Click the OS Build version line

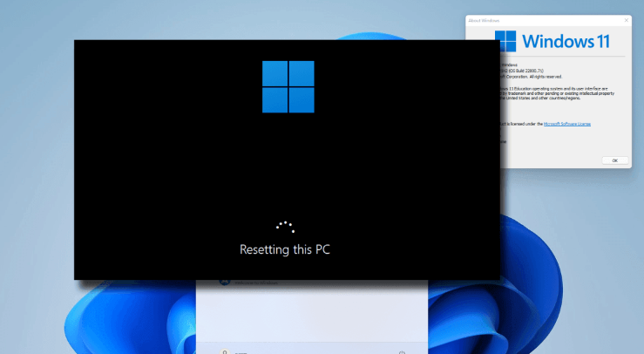point(522,71)
